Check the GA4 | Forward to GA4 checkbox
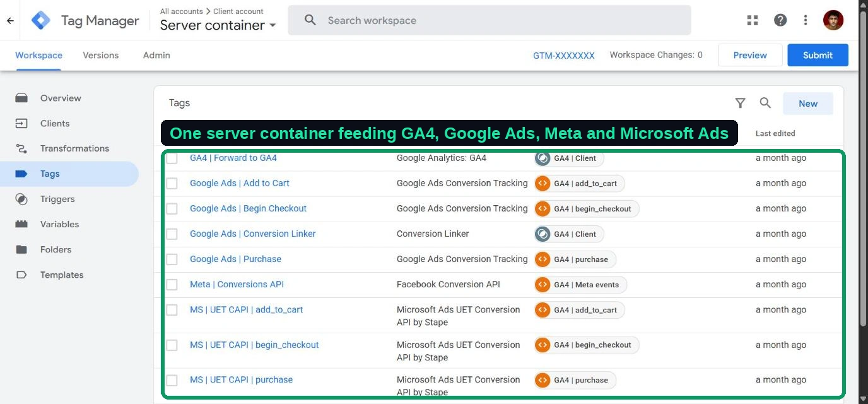Image resolution: width=868 pixels, height=404 pixels. (x=172, y=158)
